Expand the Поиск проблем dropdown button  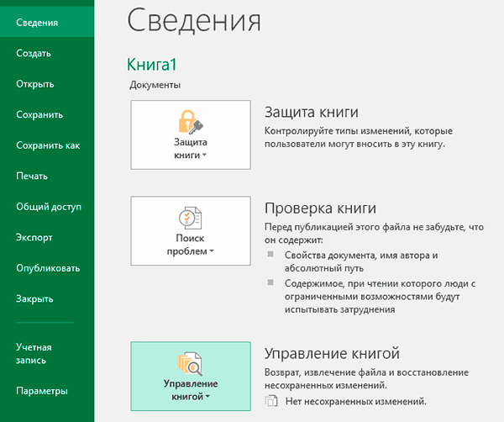tap(191, 230)
